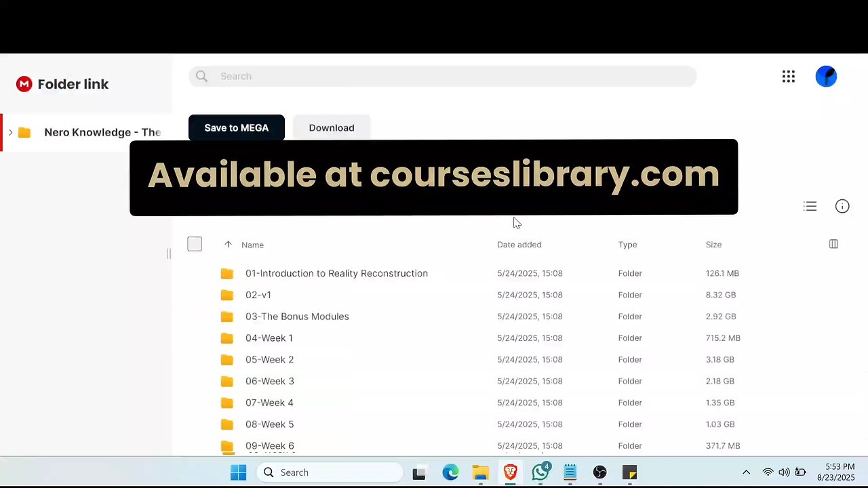
Task: Open volume tray icon
Action: tap(784, 472)
